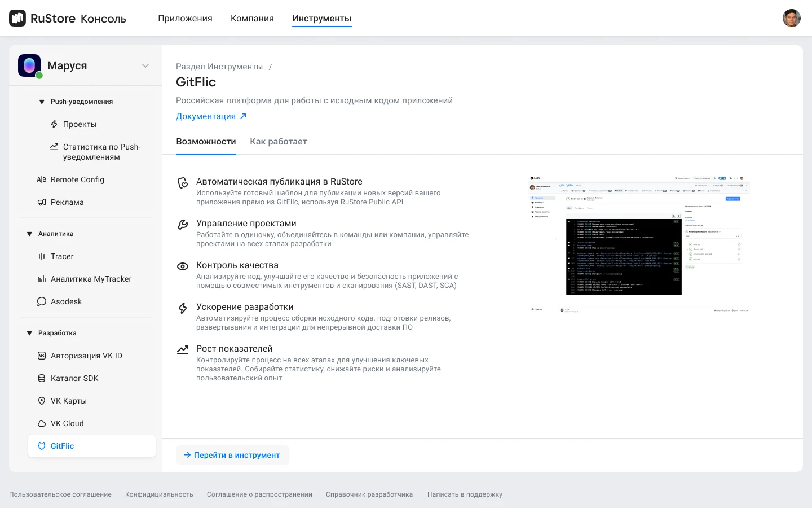Click the megaphone icon beside Реклама
The height and width of the screenshot is (508, 812).
coord(42,202)
